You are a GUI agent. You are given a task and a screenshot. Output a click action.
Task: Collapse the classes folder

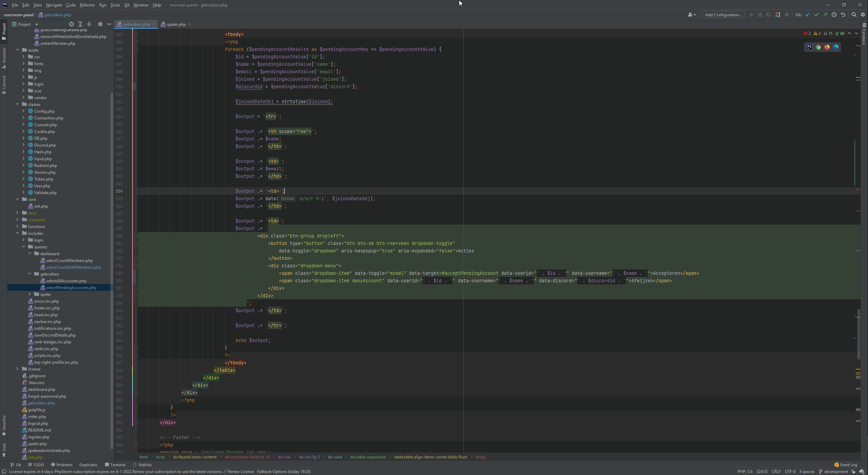point(18,104)
